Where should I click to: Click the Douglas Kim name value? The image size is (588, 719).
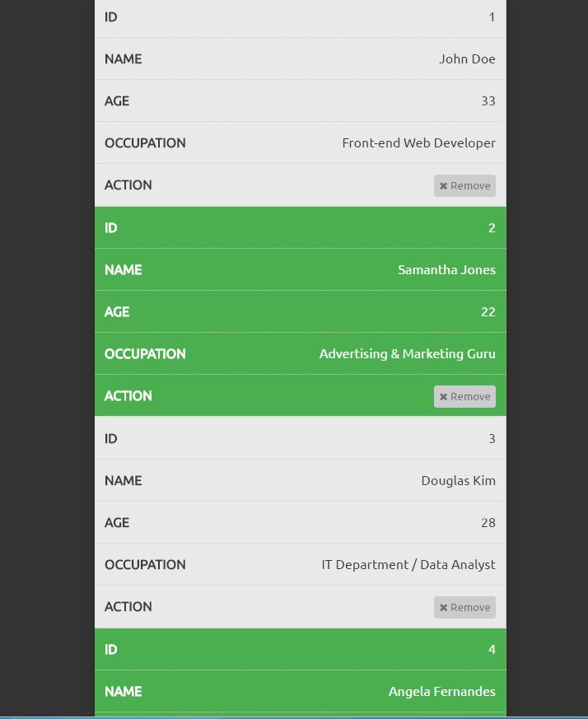(x=458, y=481)
